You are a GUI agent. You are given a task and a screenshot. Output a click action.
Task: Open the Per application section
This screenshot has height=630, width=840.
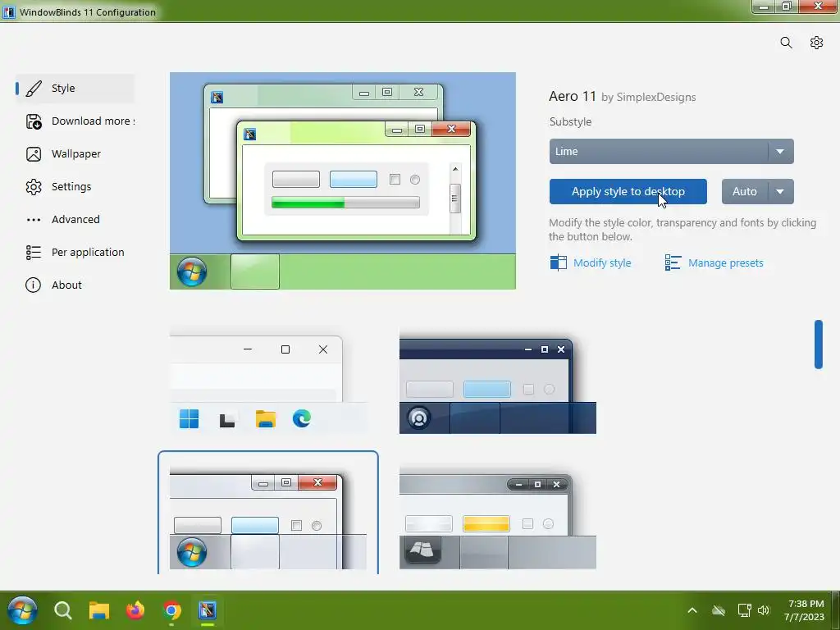(x=75, y=253)
